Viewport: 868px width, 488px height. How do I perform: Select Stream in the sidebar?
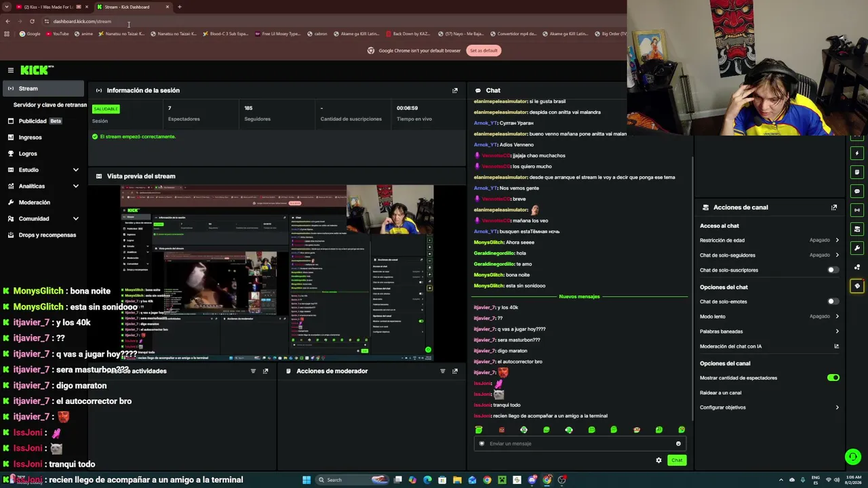tap(43, 89)
